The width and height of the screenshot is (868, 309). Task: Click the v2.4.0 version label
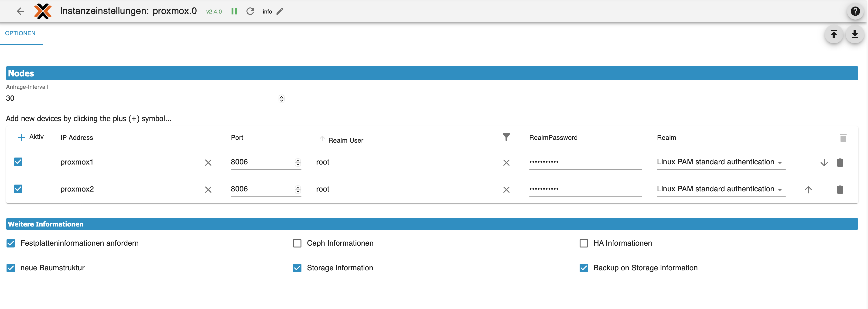coord(214,11)
